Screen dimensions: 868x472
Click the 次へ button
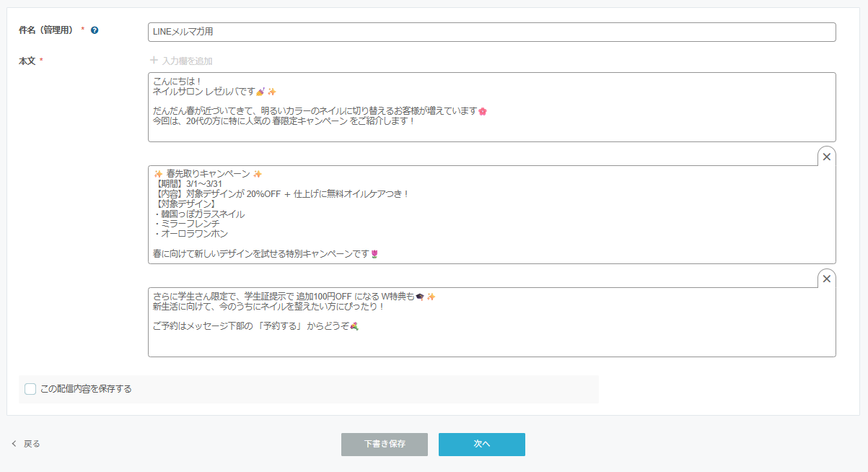pos(482,445)
